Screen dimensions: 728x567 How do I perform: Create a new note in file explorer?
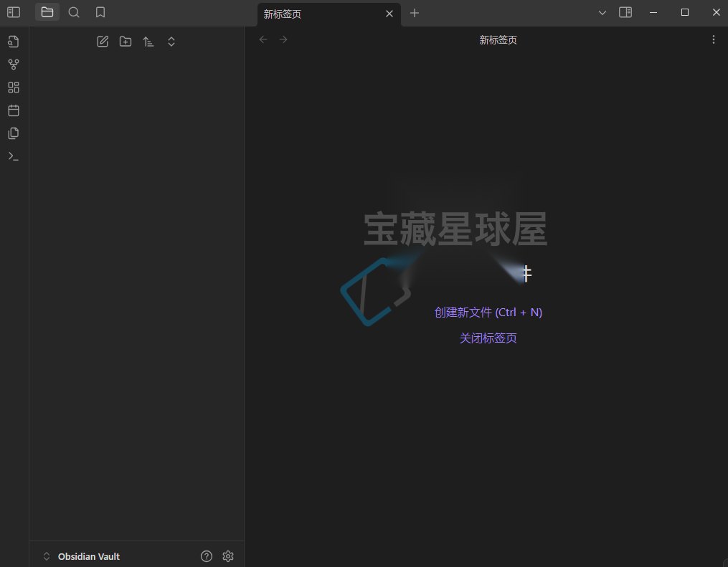click(x=103, y=42)
